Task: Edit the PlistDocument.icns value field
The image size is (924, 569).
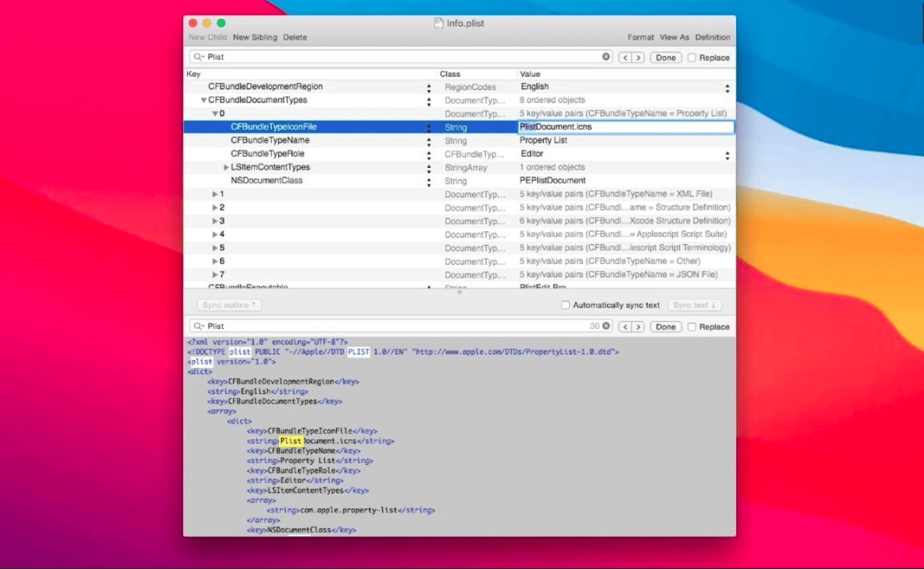Action: pyautogui.click(x=626, y=127)
